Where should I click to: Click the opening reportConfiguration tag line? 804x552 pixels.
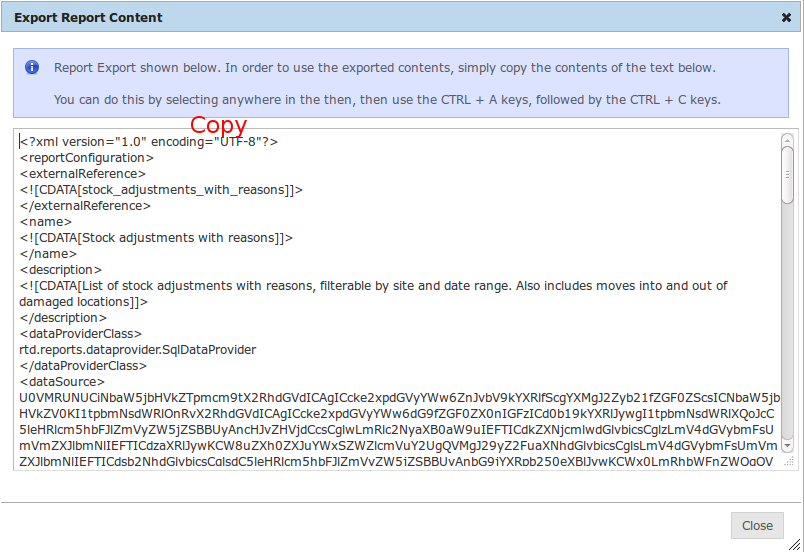click(87, 158)
